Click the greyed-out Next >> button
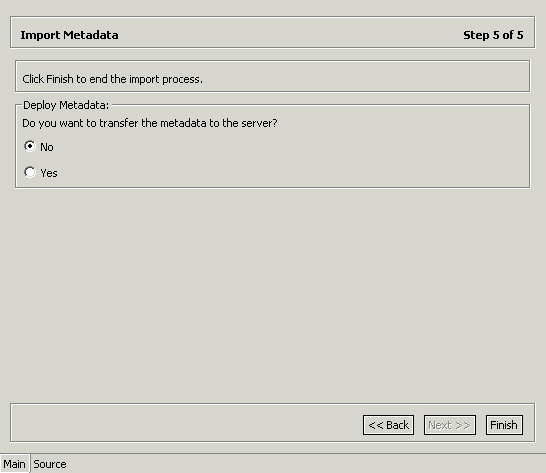546x473 pixels. [450, 425]
